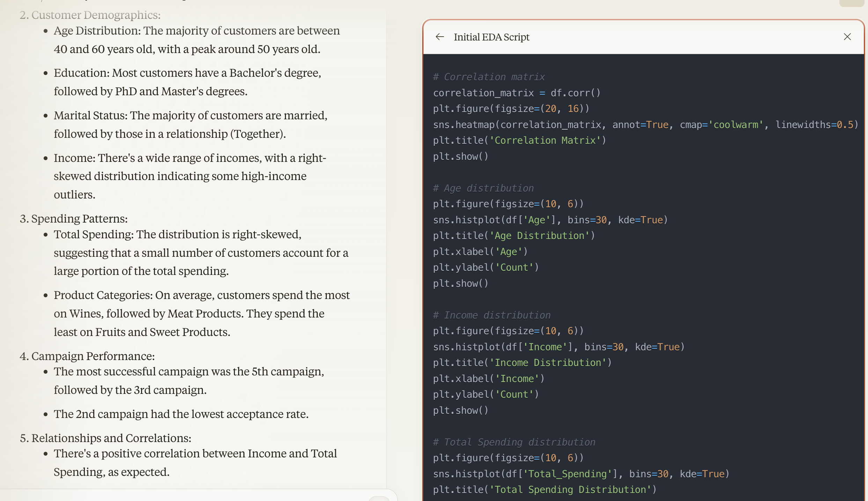The width and height of the screenshot is (868, 501).
Task: Click the plt.title('Income Distribution') line
Action: pyautogui.click(x=522, y=362)
